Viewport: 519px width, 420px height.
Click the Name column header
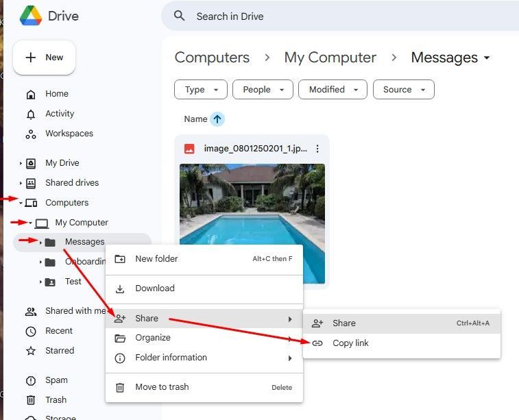pyautogui.click(x=195, y=119)
